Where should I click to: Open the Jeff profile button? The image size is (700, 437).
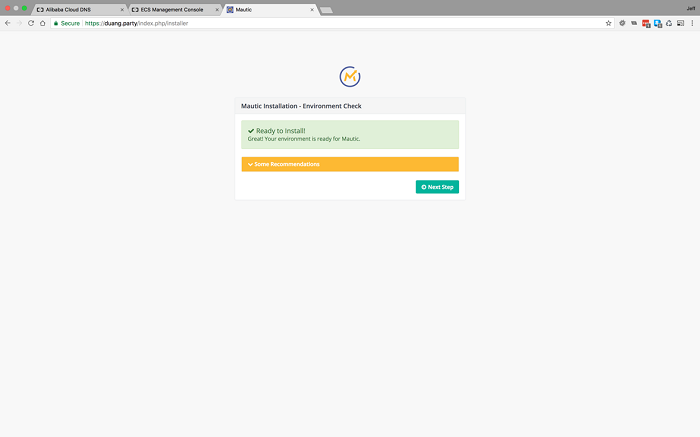[691, 8]
